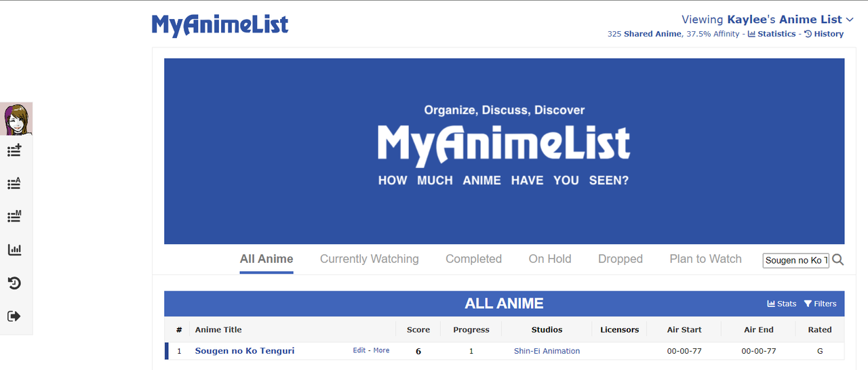Click the G rating cell

pos(819,351)
